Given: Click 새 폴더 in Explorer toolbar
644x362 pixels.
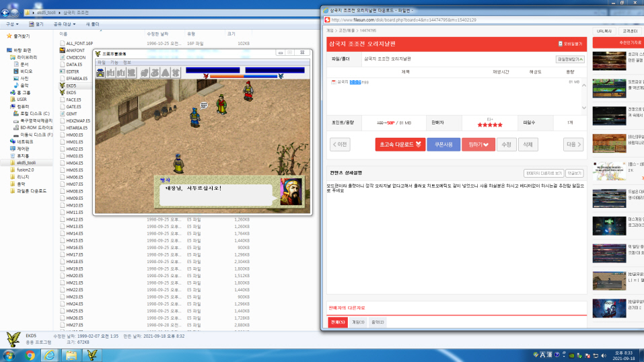Looking at the screenshot, I should click(x=92, y=24).
